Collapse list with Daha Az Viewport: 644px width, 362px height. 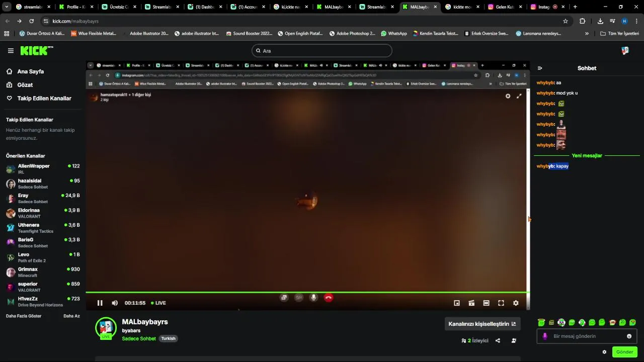pos(71,316)
